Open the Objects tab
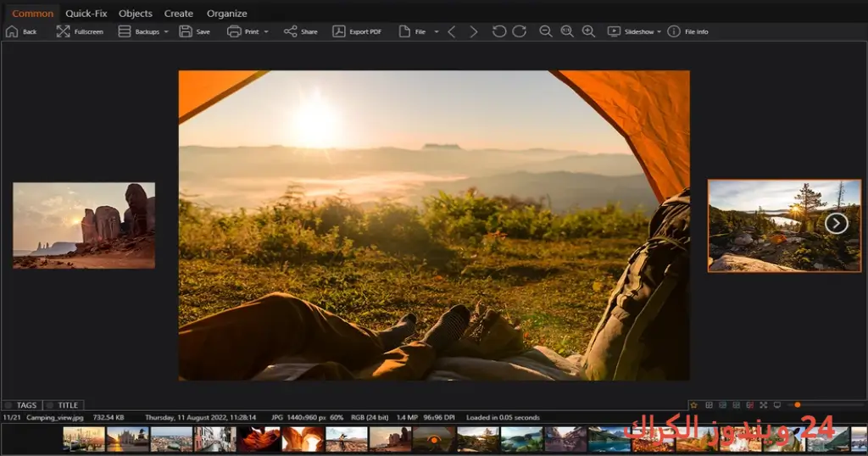 coord(135,14)
